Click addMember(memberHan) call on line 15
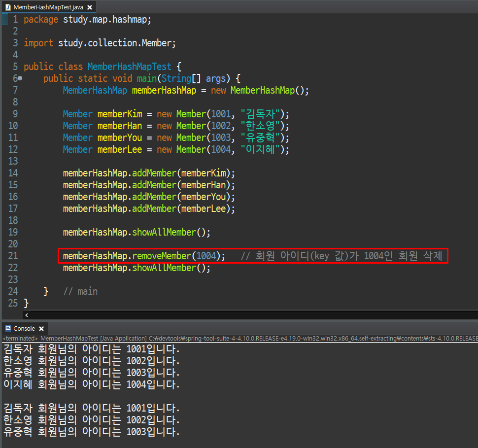Screen dimensions: 478x448 (181, 185)
